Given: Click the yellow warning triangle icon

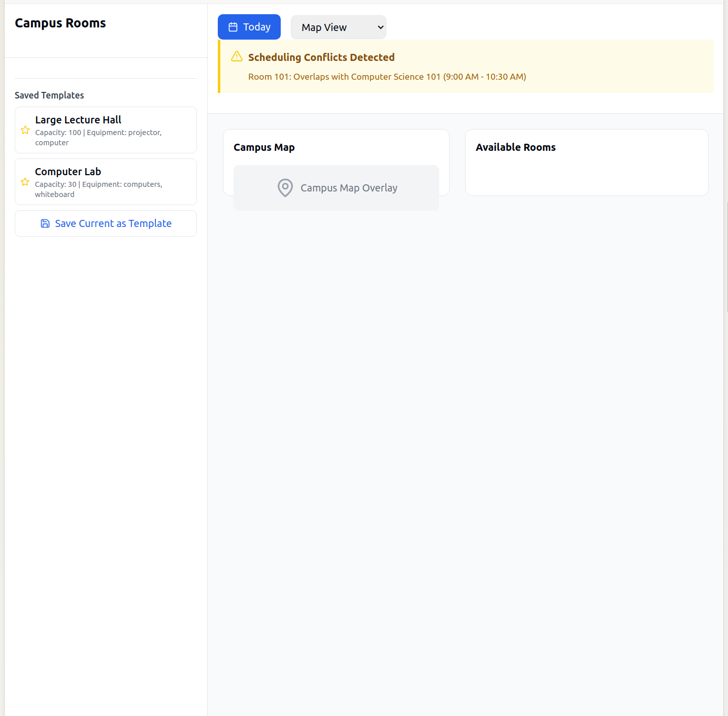Looking at the screenshot, I should click(237, 57).
